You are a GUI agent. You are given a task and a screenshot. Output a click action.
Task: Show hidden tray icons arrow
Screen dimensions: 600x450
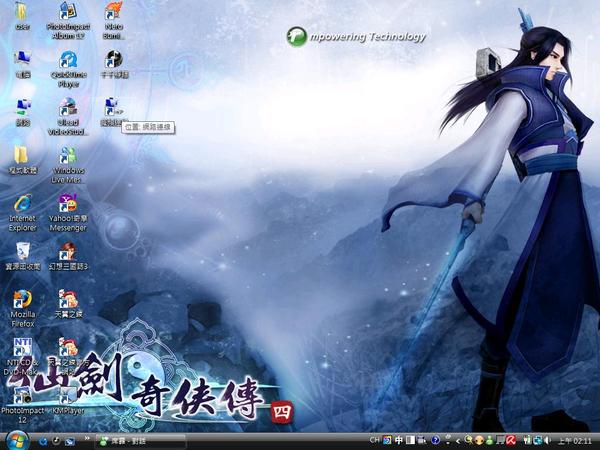coord(458,441)
